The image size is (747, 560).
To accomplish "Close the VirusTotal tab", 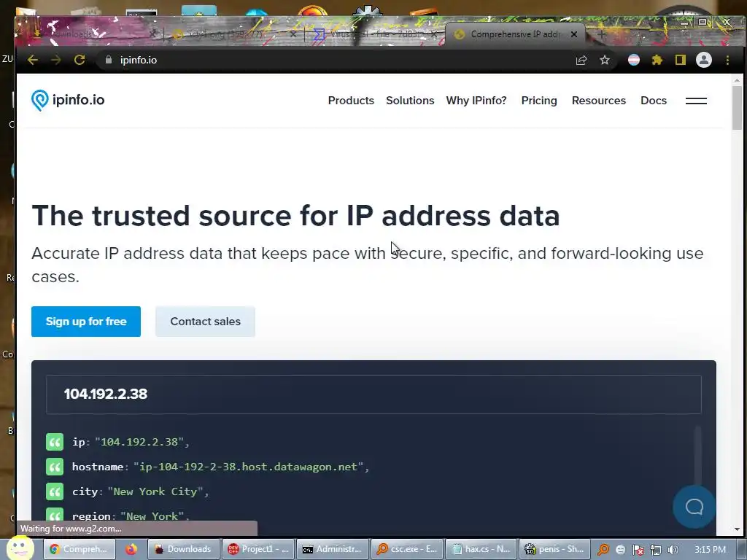I will click(434, 34).
